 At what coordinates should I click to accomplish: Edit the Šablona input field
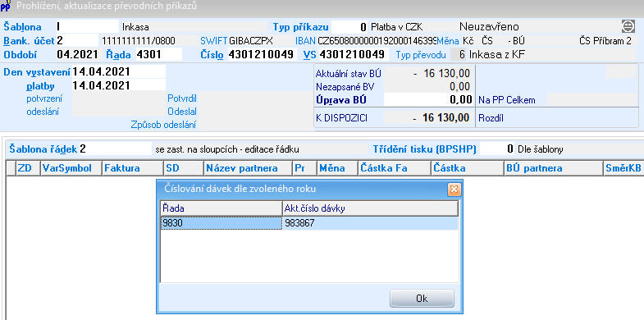click(x=87, y=27)
